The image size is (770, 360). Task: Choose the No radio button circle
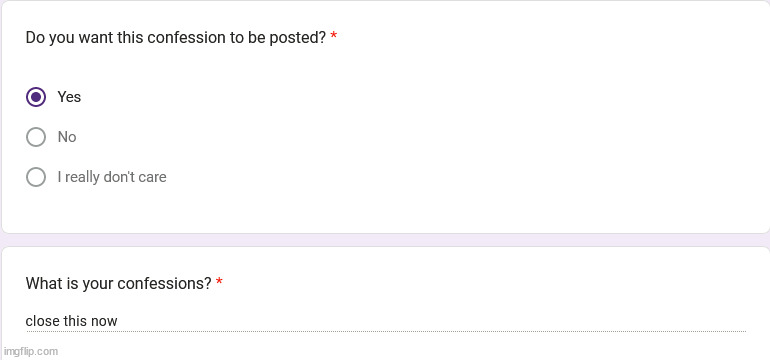[x=36, y=137]
